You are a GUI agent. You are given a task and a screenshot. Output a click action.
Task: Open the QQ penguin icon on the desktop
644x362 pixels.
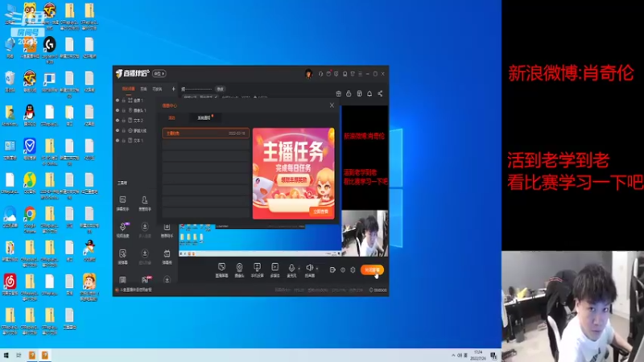(30, 114)
